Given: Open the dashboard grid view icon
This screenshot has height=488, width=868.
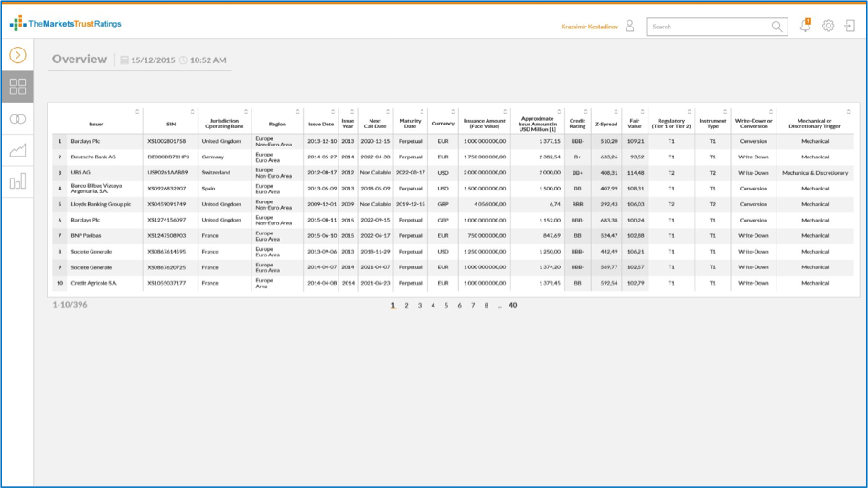Looking at the screenshot, I should click(17, 86).
